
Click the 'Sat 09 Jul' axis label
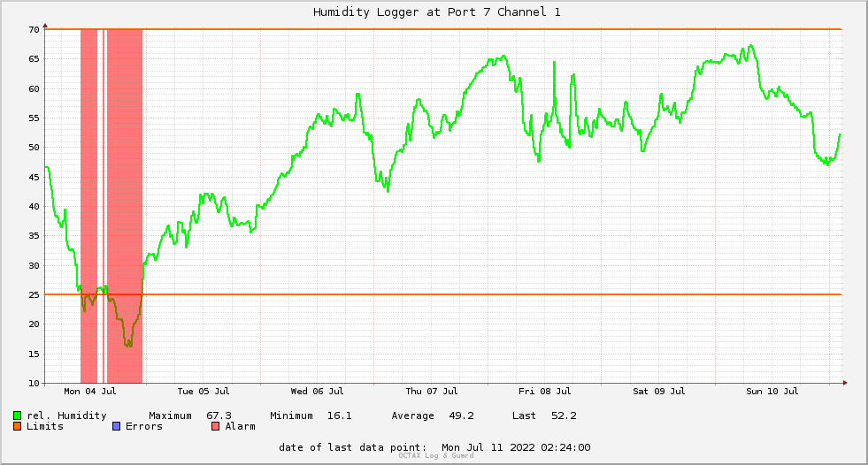click(659, 391)
